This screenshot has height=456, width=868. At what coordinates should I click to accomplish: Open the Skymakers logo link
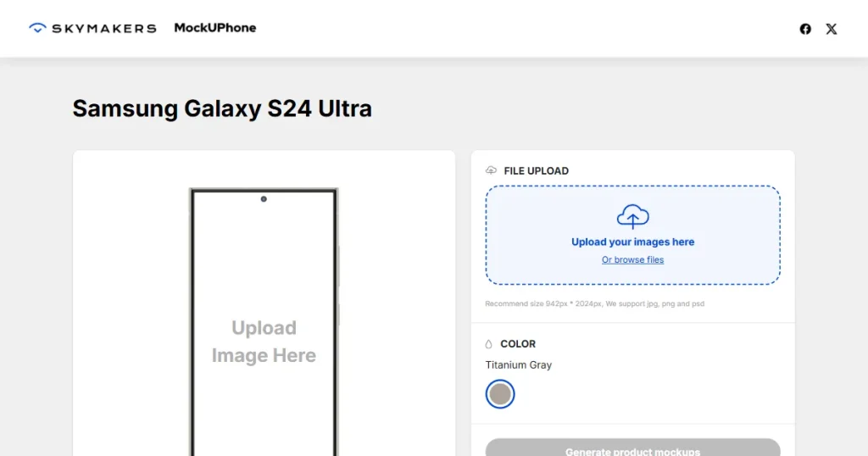tap(92, 28)
